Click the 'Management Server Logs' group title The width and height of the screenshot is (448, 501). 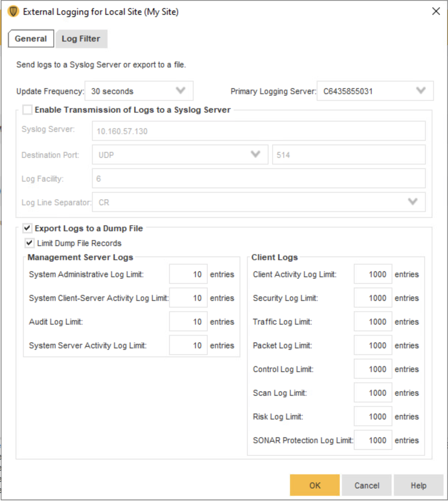80,257
